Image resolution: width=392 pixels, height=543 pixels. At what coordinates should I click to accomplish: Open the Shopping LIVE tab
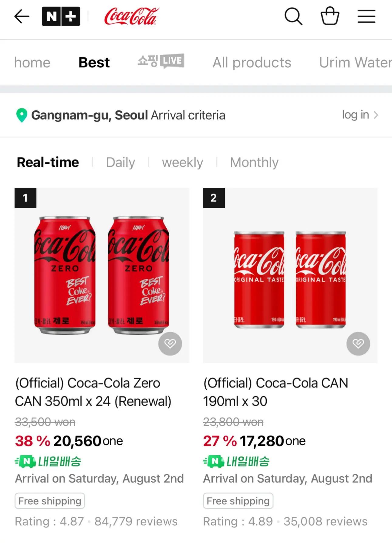[x=161, y=62]
